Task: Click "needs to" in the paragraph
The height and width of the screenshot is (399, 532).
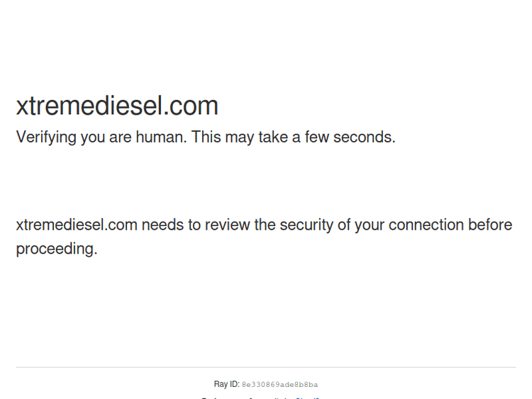Action: [171, 225]
